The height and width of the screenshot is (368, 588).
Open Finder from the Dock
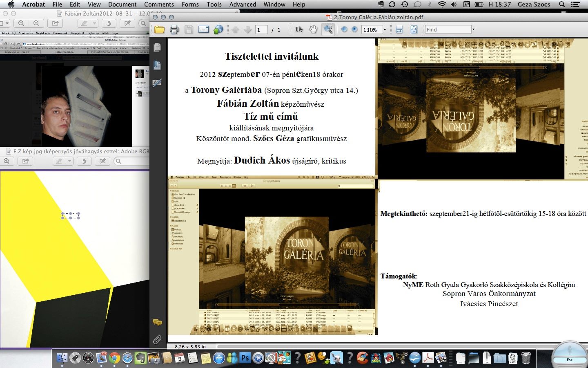(62, 358)
